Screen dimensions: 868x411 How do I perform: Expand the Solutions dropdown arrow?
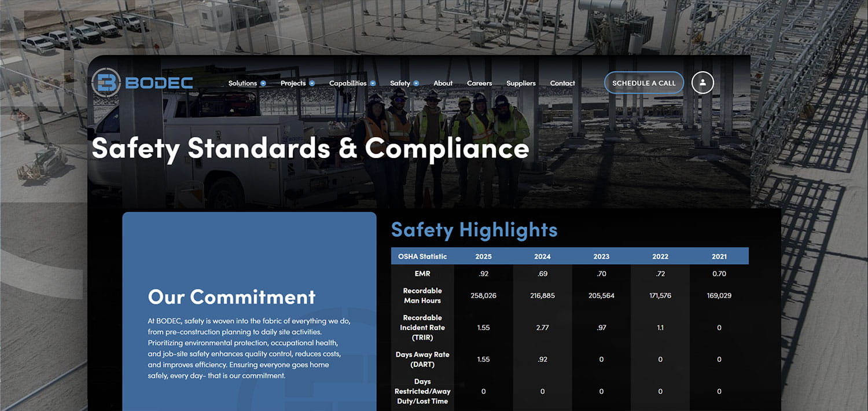[263, 83]
